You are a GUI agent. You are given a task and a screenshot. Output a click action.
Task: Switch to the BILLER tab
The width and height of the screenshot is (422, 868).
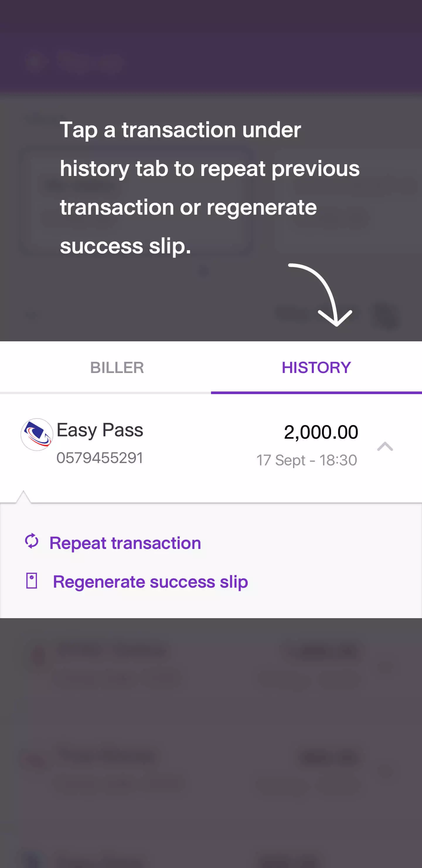(x=117, y=367)
